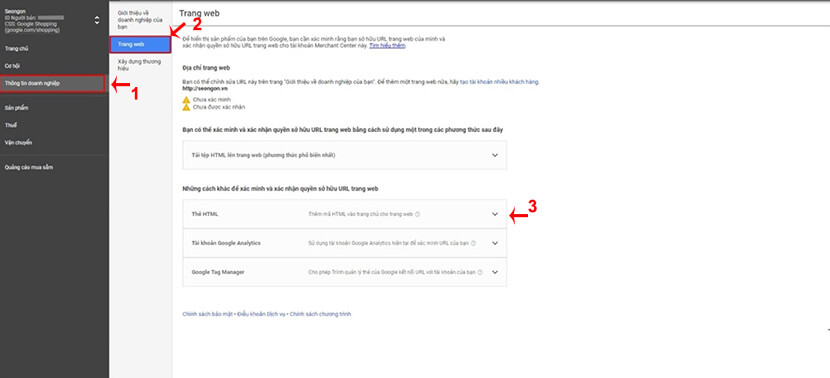Click the http://seongon.vn URL text
Viewport: 830px width, 378px height.
(205, 89)
